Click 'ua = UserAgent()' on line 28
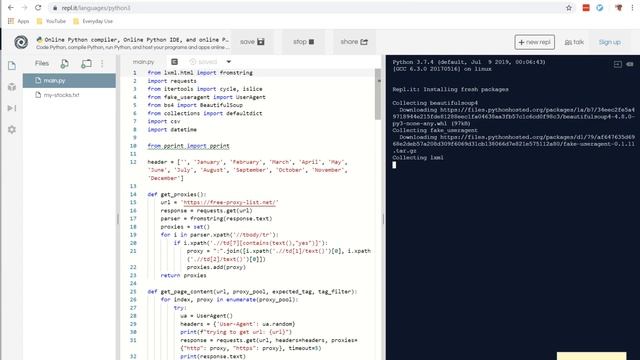640x360 pixels. pos(206,316)
